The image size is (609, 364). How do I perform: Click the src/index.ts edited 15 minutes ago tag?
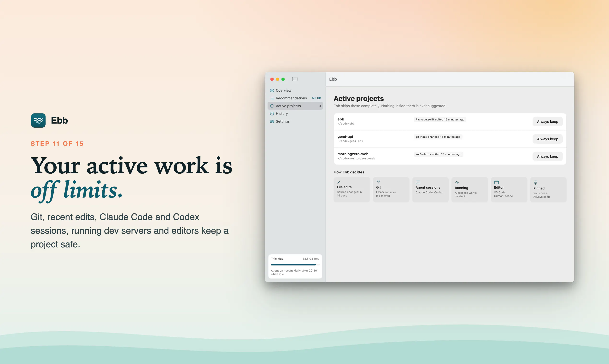pos(438,154)
